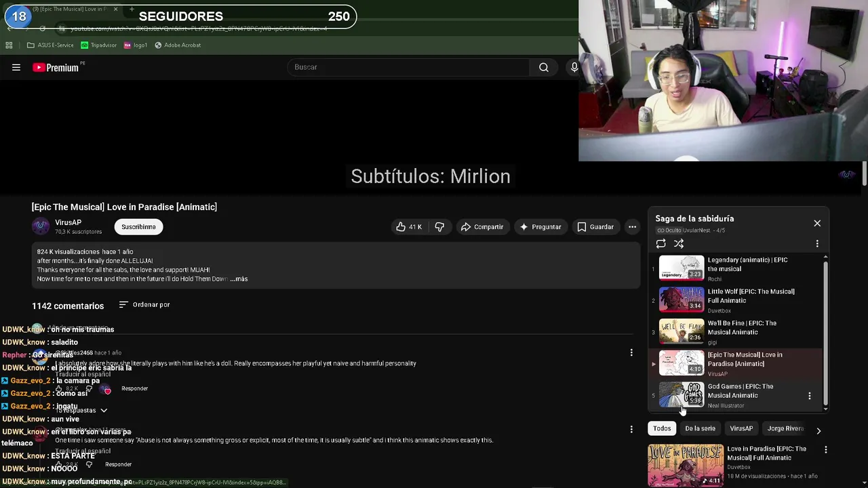This screenshot has height=488, width=868.
Task: Reply to first comment with Responder
Action: [134, 388]
